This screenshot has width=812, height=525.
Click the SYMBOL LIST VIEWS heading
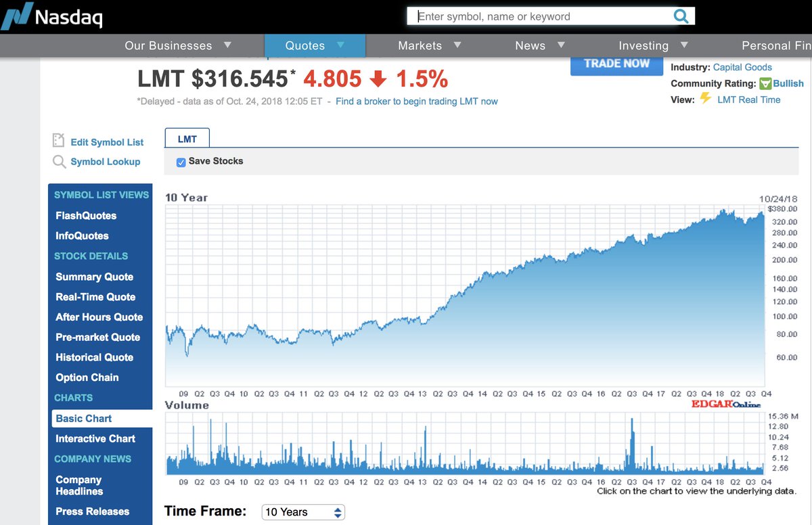(x=101, y=195)
